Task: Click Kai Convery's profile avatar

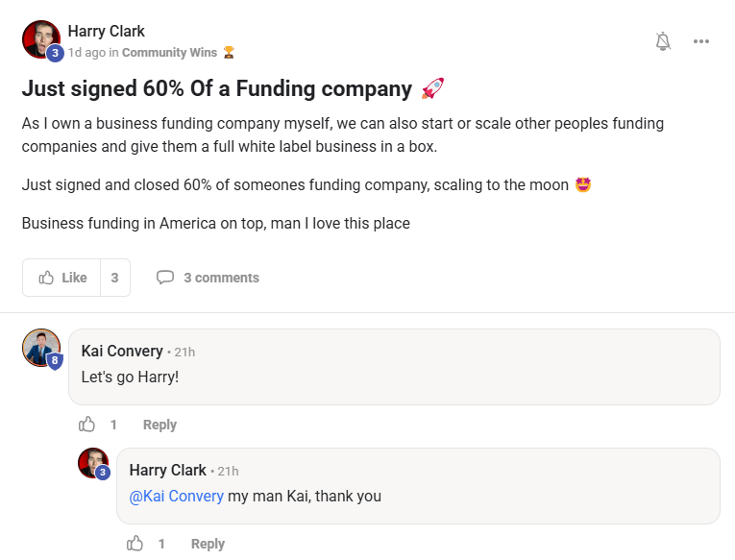Action: pos(40,347)
